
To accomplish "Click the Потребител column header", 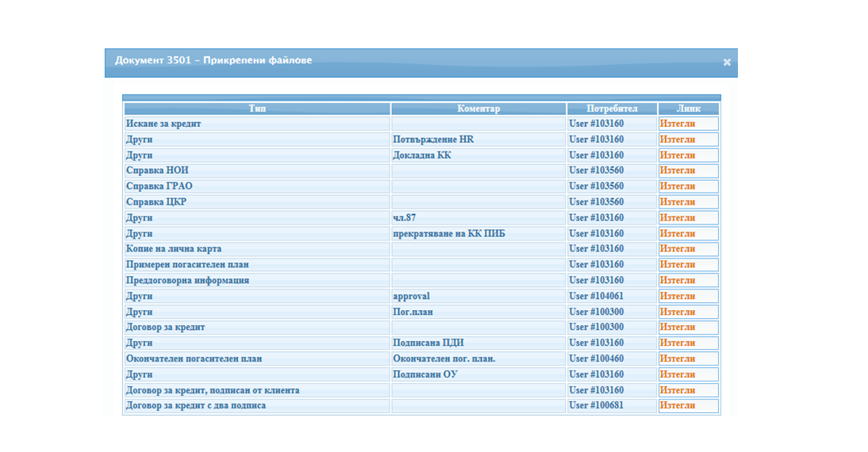I will (612, 109).
